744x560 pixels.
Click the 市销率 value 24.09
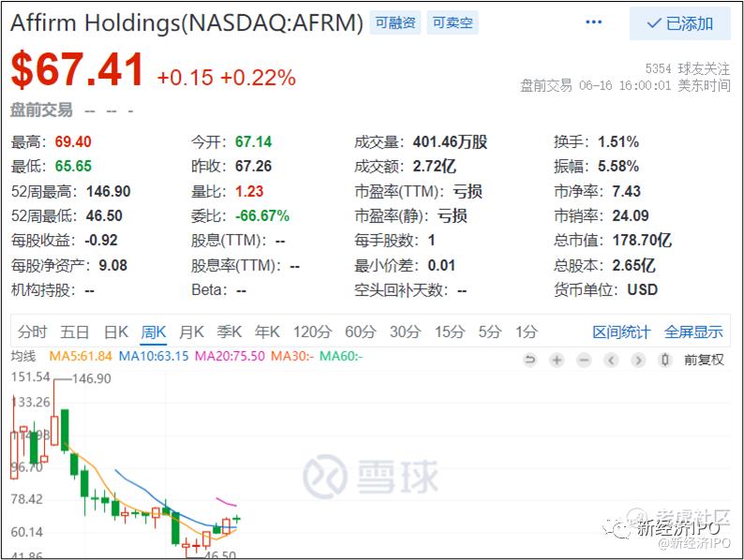tap(631, 216)
